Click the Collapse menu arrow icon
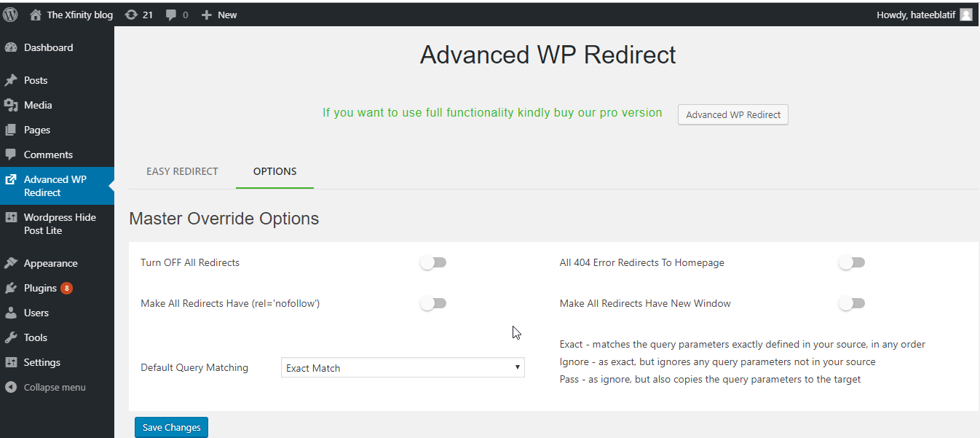 [x=11, y=387]
